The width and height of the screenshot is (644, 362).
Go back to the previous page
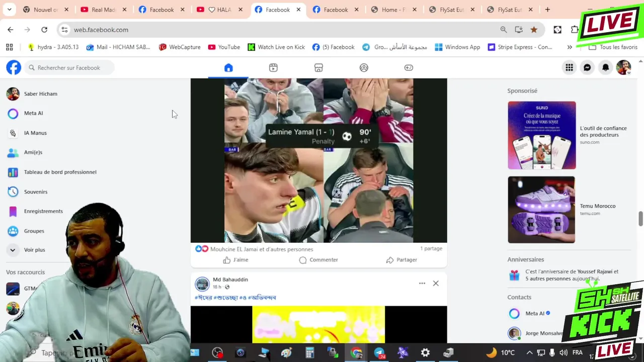tap(11, 30)
